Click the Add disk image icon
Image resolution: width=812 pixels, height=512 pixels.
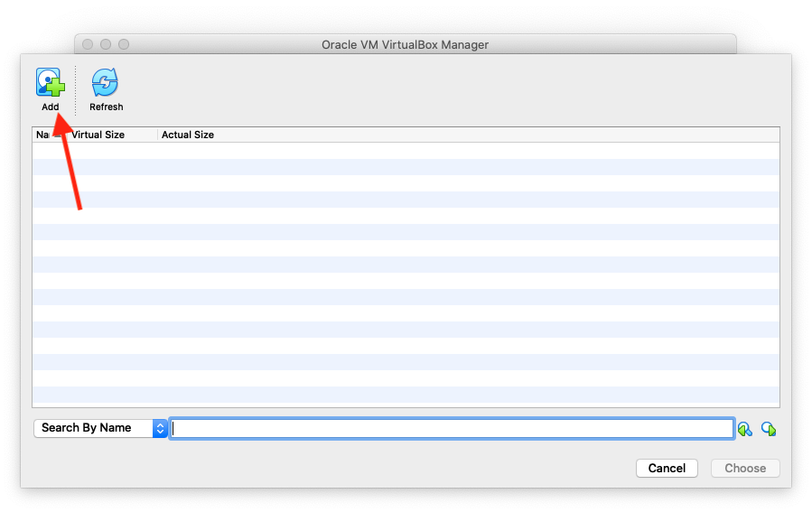coord(51,82)
